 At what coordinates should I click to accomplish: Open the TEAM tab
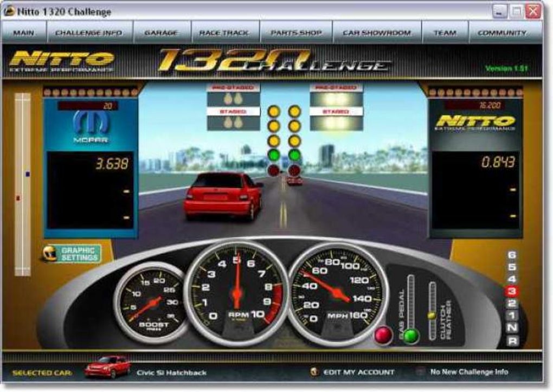(445, 33)
